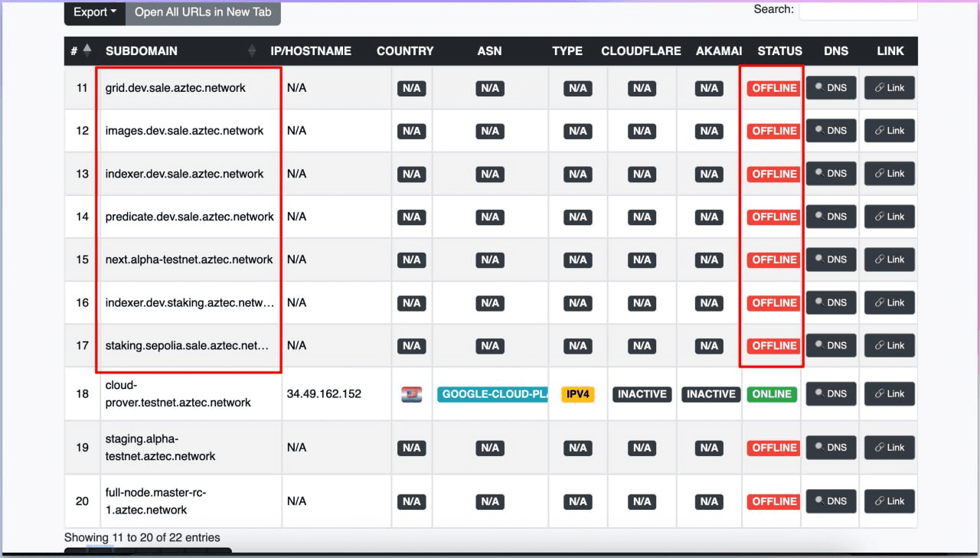
Task: Click the OFFLINE badge for next.alpha-testnet.aztec.network
Action: 774,259
